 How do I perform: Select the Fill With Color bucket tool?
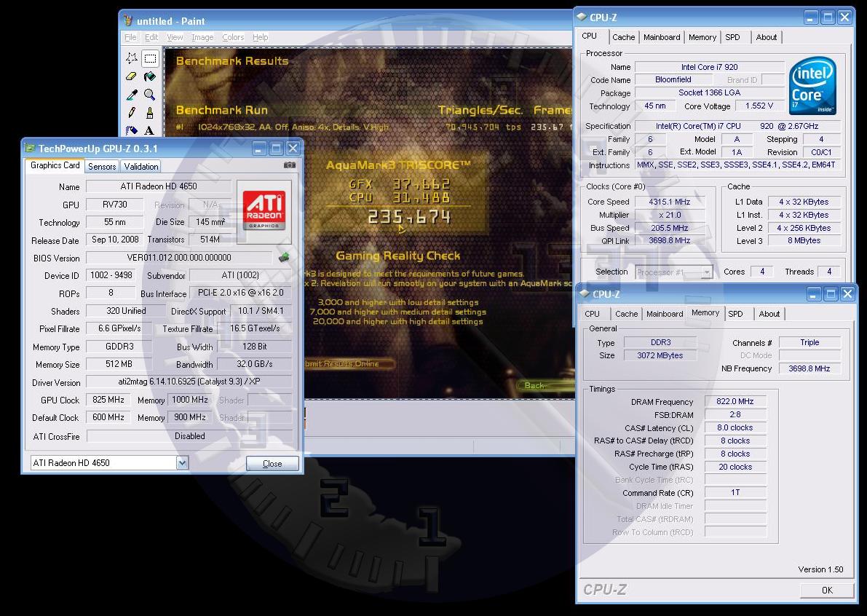tap(150, 76)
